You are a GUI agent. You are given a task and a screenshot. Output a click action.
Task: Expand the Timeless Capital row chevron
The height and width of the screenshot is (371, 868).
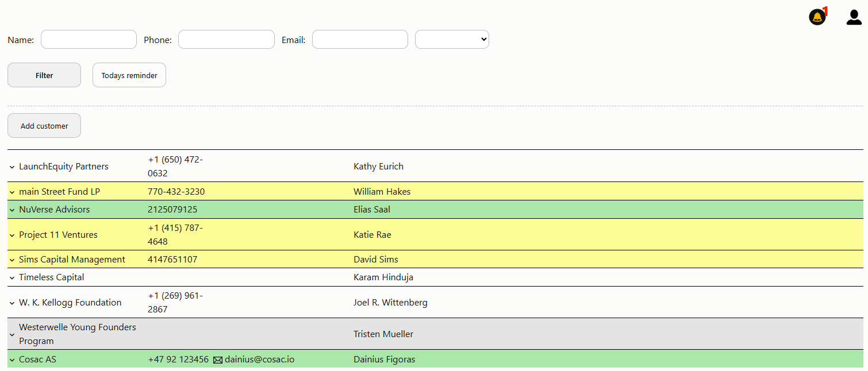tap(12, 278)
